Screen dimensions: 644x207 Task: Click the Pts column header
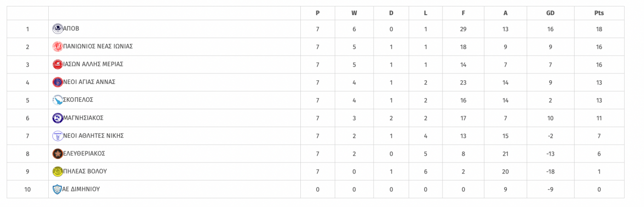click(599, 13)
